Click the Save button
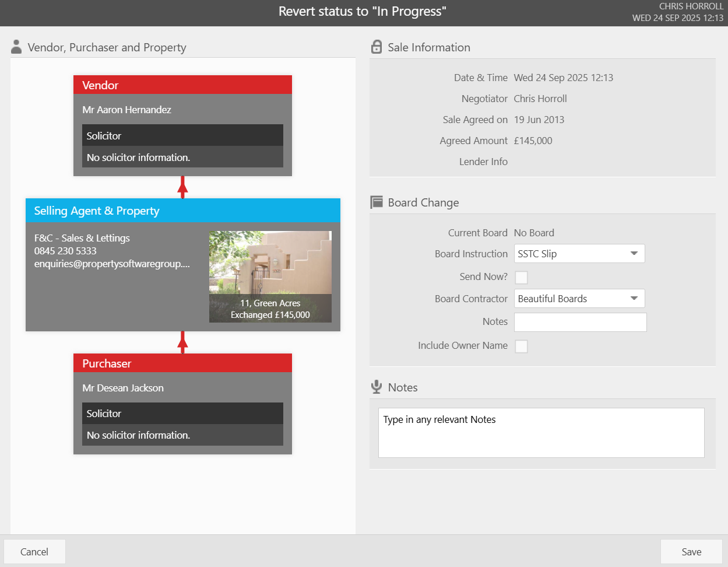Screen dimensions: 728x567 coord(691,552)
